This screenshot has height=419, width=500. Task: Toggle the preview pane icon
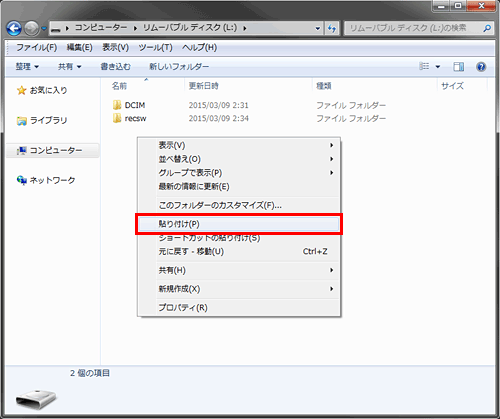coord(458,67)
